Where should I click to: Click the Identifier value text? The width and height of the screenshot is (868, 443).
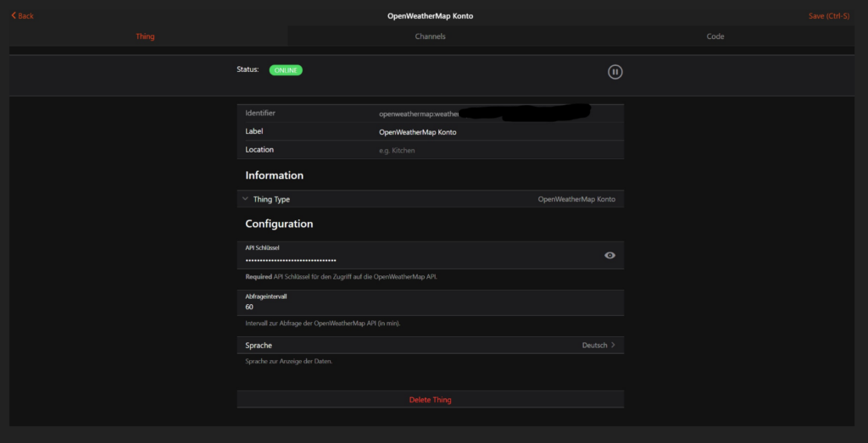420,114
